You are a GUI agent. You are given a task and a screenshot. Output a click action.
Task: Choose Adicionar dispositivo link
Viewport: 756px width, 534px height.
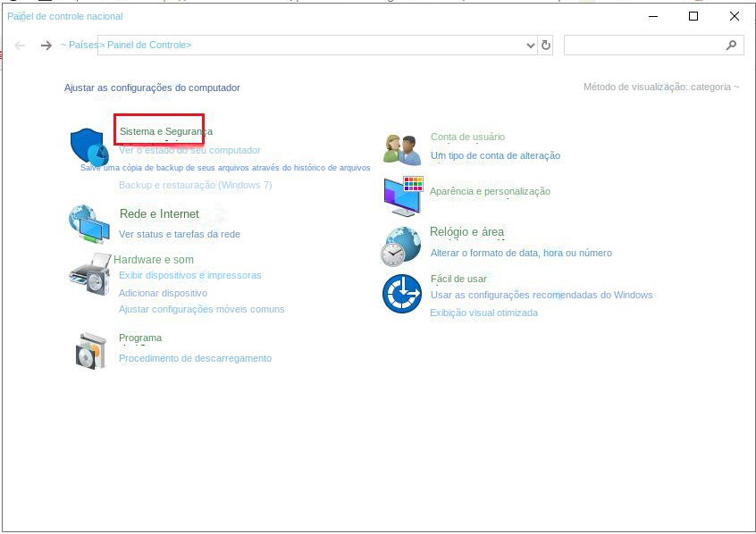coord(163,293)
